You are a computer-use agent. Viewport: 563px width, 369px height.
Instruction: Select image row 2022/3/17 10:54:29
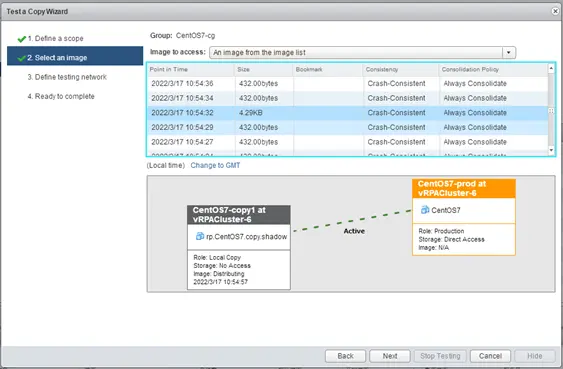coord(347,127)
